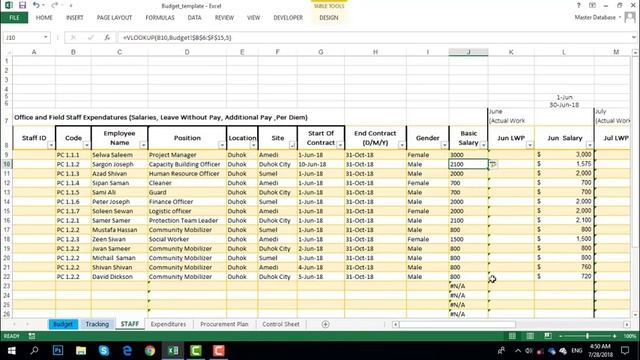Open Photoshop from the taskbar
Screen dimensions: 640x360
pos(58,351)
